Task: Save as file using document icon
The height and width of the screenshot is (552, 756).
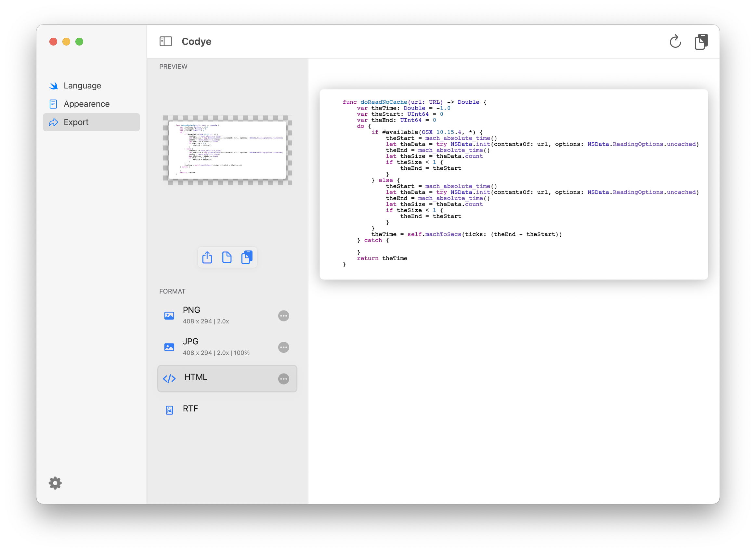Action: (227, 257)
